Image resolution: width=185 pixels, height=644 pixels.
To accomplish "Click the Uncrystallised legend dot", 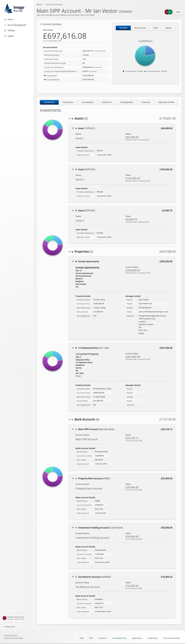I will [145, 71].
